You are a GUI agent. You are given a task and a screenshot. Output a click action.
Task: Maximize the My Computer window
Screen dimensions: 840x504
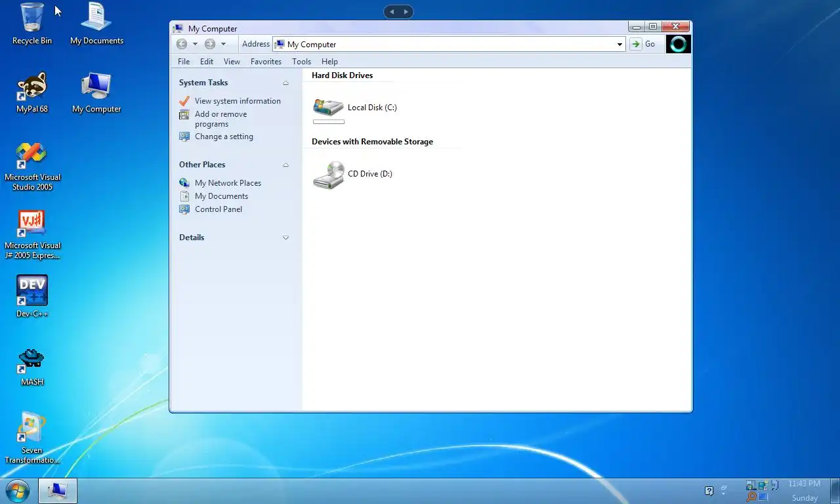tap(652, 27)
